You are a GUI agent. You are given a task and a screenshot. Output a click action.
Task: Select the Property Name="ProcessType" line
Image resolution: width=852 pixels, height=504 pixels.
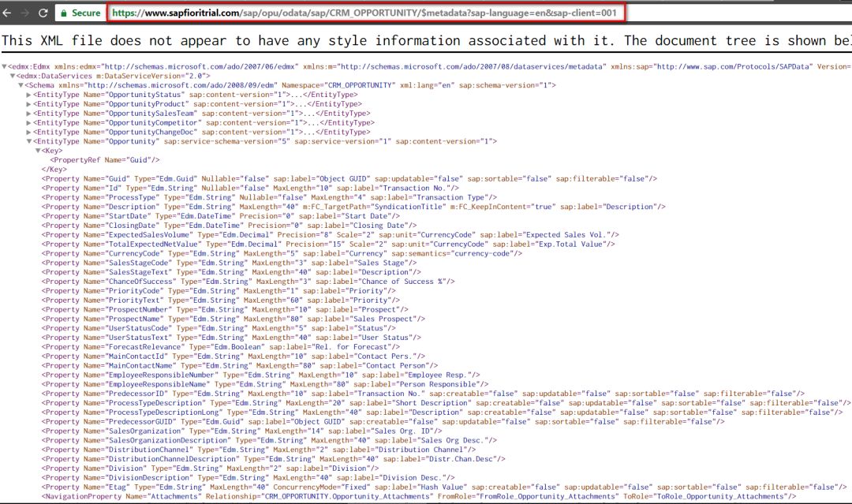(270, 197)
